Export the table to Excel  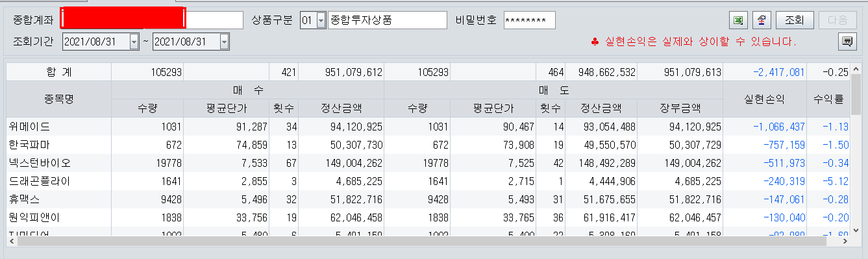tap(738, 20)
